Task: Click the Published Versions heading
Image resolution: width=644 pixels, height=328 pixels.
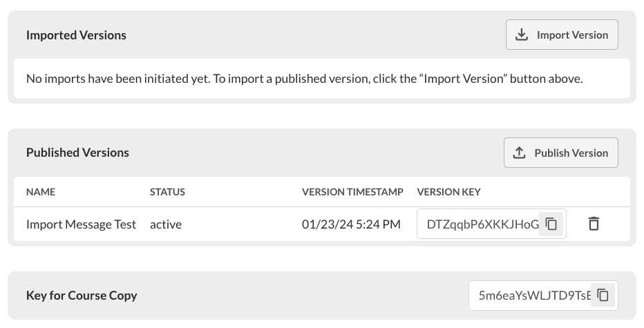Action: tap(77, 153)
